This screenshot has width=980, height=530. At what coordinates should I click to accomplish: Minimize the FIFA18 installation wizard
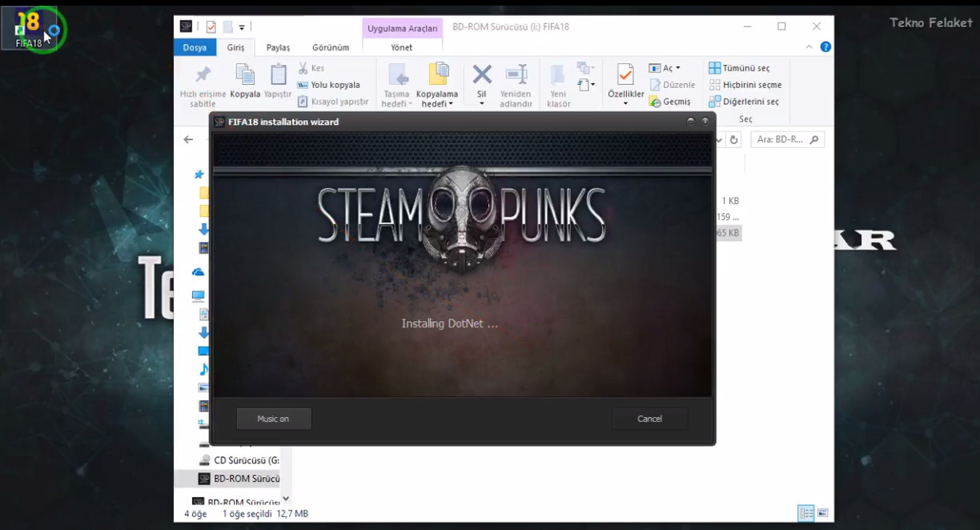point(691,122)
